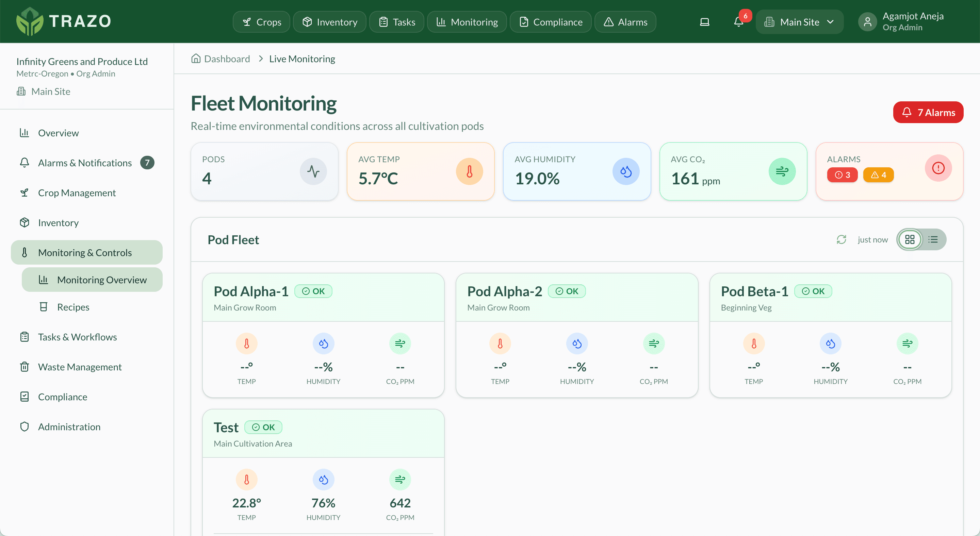The height and width of the screenshot is (536, 980).
Task: Open the OK status badge on Pod Beta-1
Action: pyautogui.click(x=813, y=291)
